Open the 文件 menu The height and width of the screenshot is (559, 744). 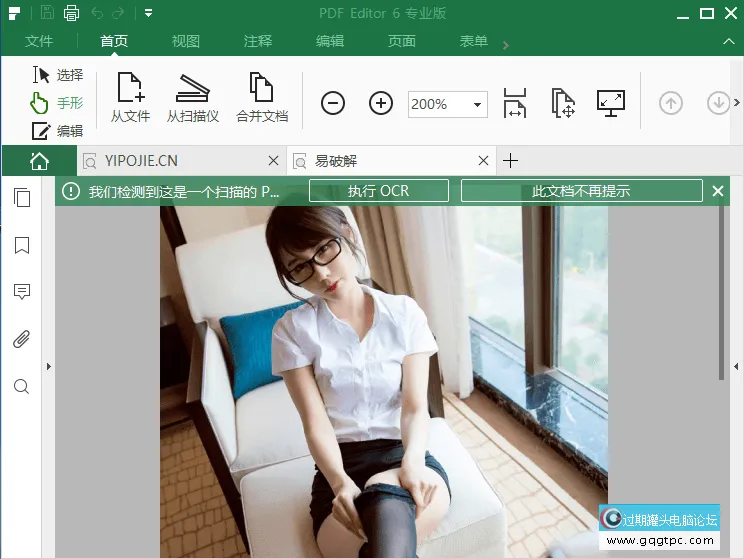[39, 41]
